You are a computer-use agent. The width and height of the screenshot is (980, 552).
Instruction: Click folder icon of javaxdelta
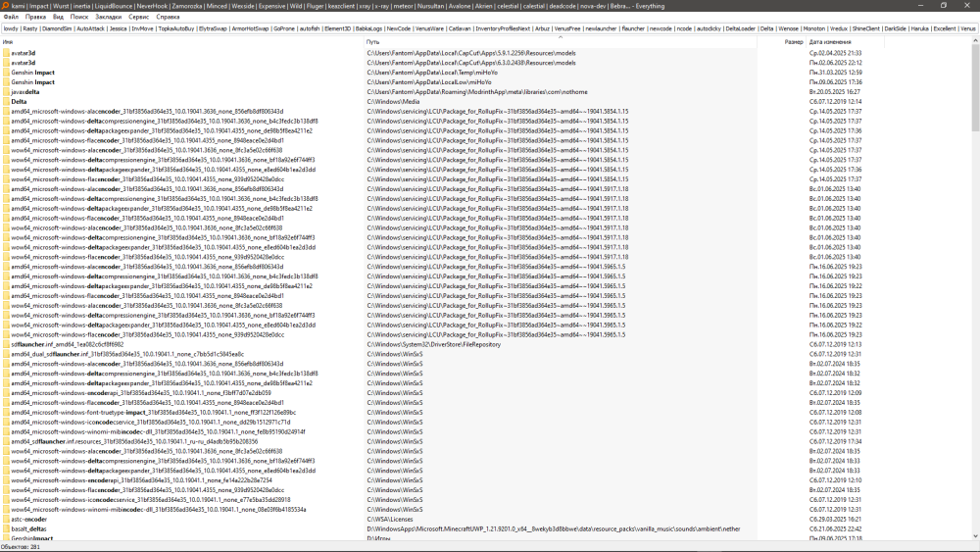[6, 91]
